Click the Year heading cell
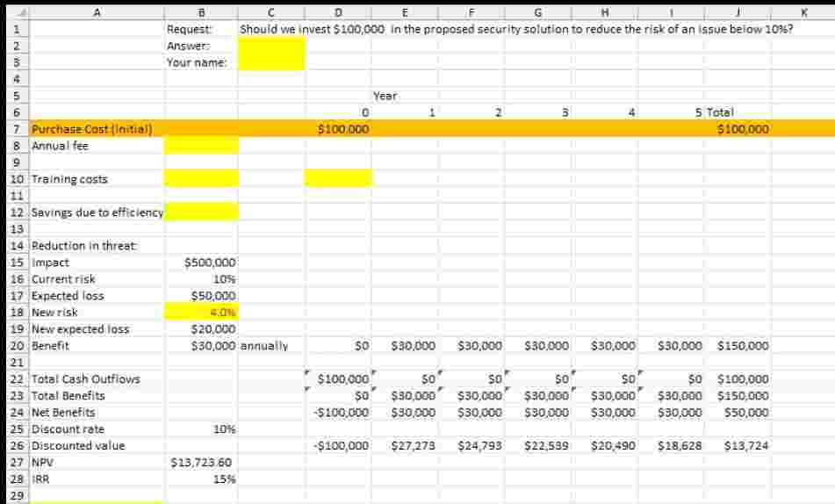The width and height of the screenshot is (835, 504). [x=385, y=96]
